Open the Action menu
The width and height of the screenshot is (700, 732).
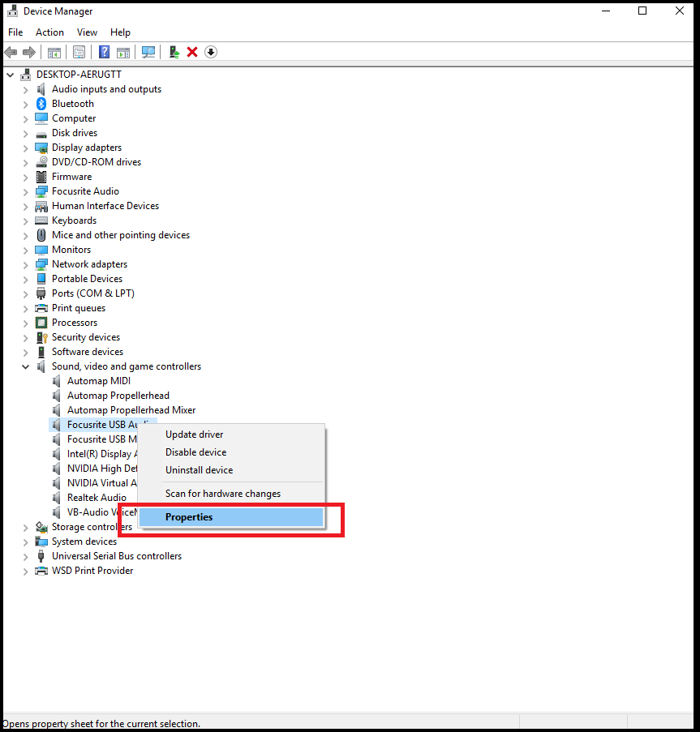pos(49,32)
